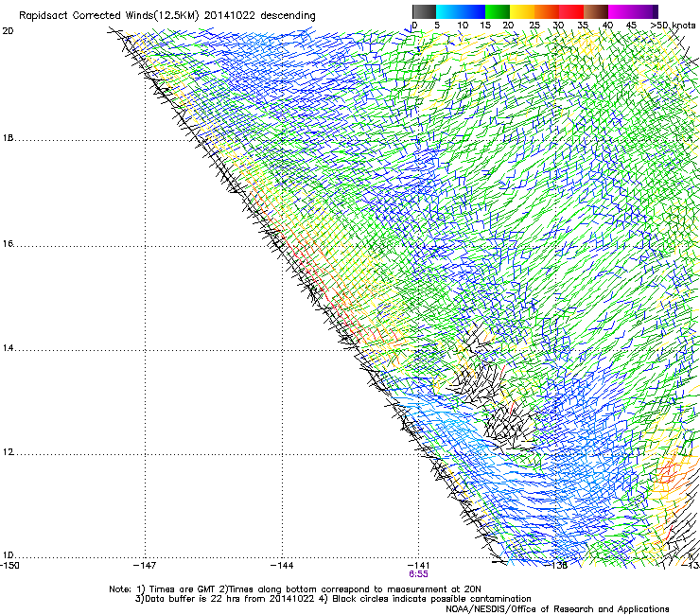Click the orange 25-30 knots legend swatch
This screenshot has width=700, height=615.
tap(547, 11)
